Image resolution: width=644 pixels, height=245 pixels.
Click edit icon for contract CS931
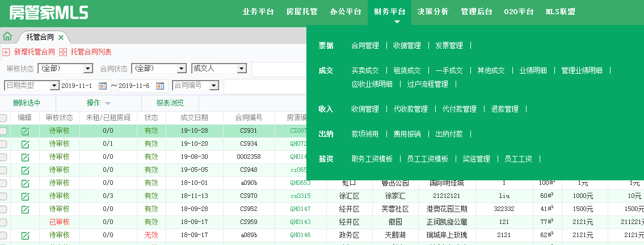coord(25,131)
